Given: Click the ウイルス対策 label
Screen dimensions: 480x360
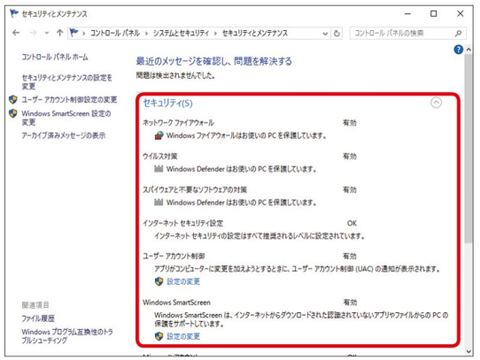Looking at the screenshot, I should click(160, 156).
